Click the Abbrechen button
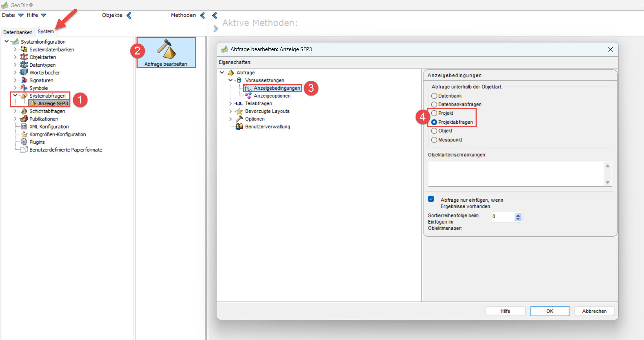 click(x=594, y=311)
